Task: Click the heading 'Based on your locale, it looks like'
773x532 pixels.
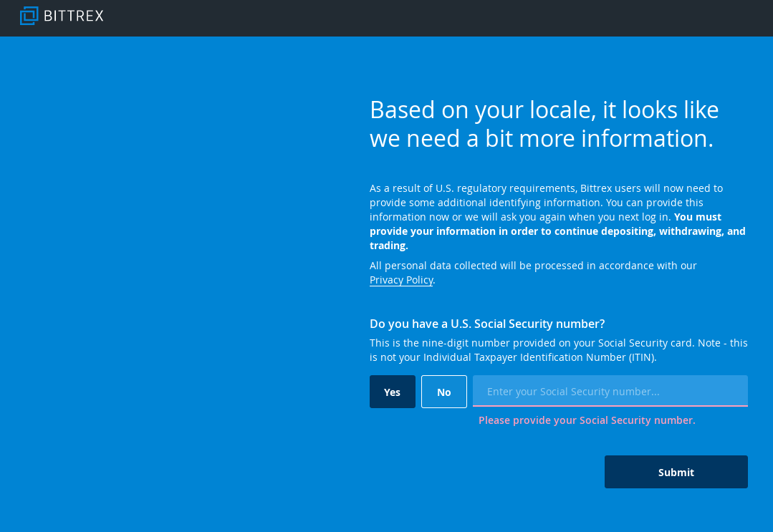Action: pyautogui.click(x=544, y=110)
